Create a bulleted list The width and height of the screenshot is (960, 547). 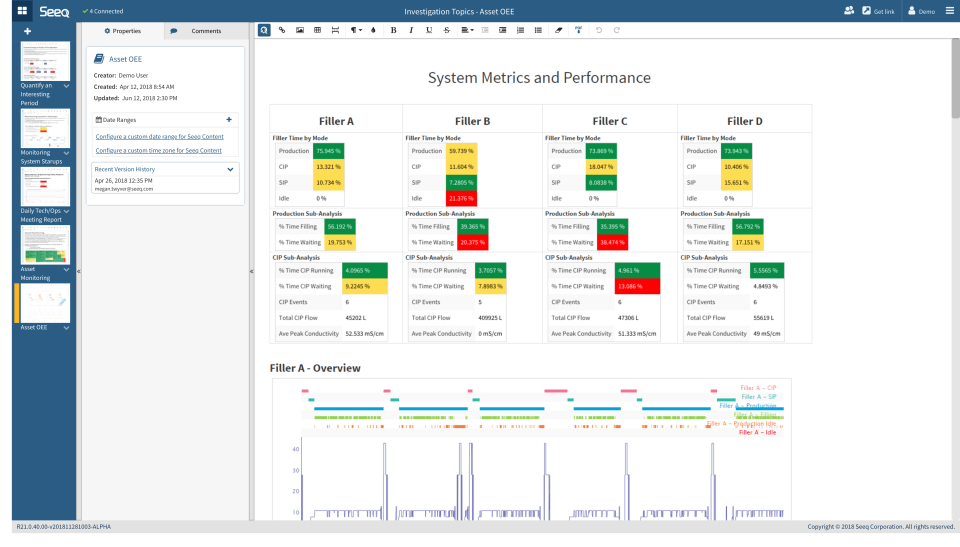coord(538,30)
